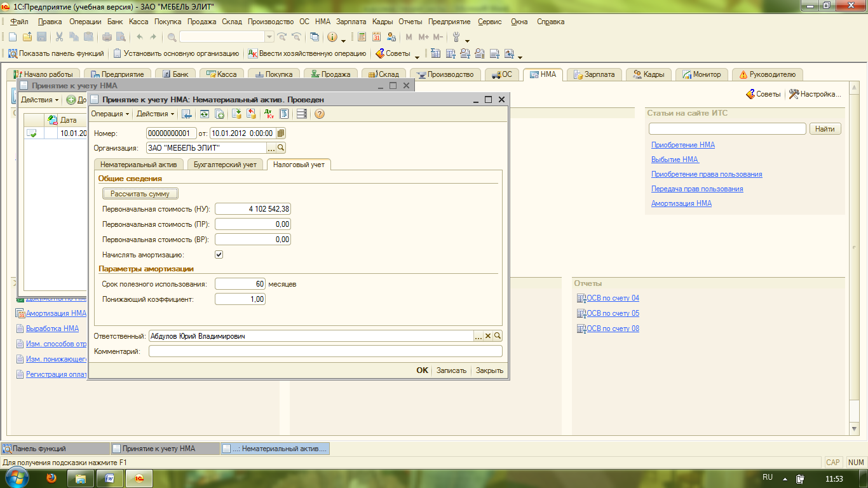Expand the Действия dropdown in the document form
This screenshot has width=868, height=488.
point(155,114)
